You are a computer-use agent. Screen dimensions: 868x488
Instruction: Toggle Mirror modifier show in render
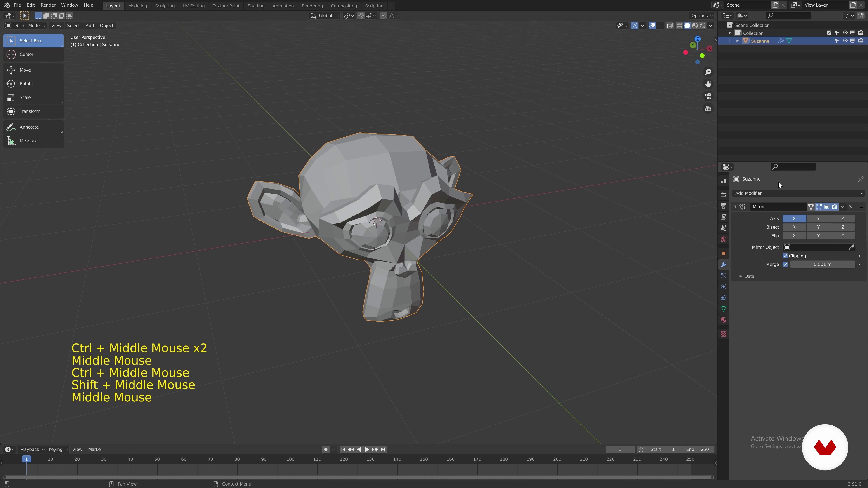[835, 207]
